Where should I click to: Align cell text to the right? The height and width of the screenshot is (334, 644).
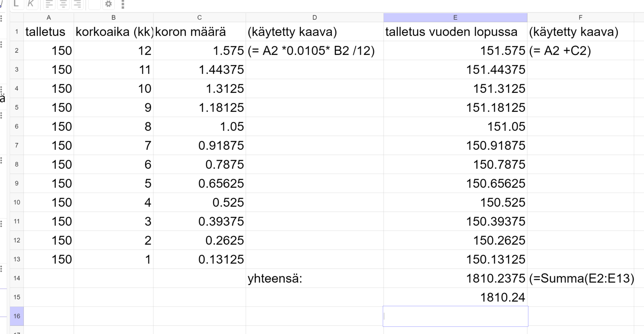click(x=77, y=4)
